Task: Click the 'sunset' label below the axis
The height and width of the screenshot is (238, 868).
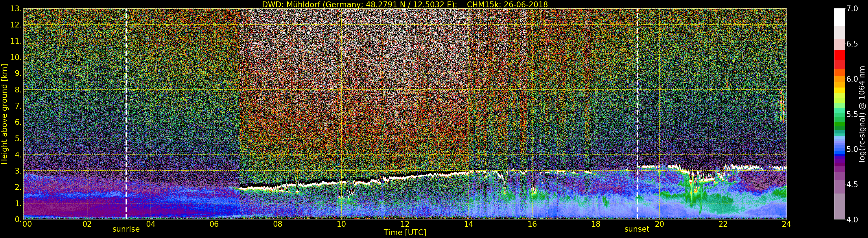Action: (637, 229)
